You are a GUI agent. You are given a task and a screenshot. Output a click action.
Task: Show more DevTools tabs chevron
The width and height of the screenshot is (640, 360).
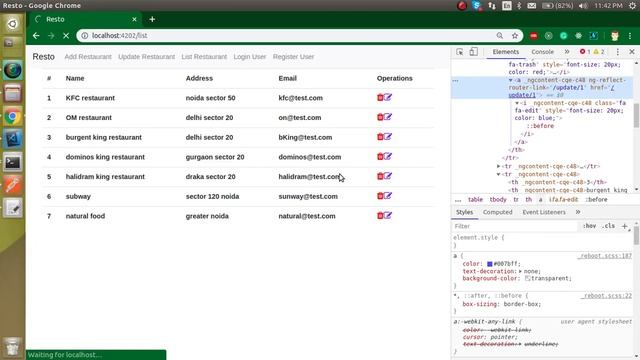(567, 52)
